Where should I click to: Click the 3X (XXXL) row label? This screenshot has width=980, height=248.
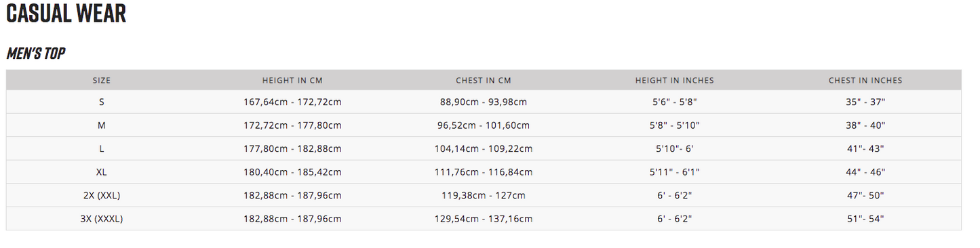(102, 219)
